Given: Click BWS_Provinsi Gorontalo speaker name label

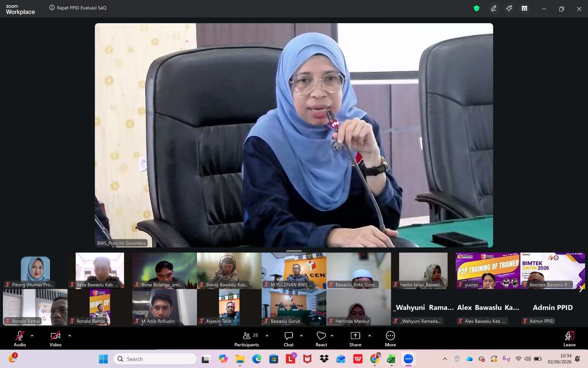Looking at the screenshot, I should coord(122,243).
